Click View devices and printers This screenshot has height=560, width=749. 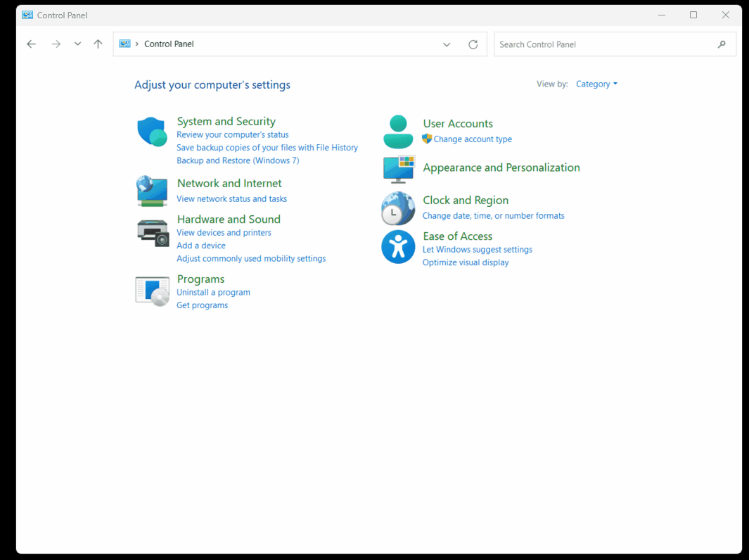[224, 233]
